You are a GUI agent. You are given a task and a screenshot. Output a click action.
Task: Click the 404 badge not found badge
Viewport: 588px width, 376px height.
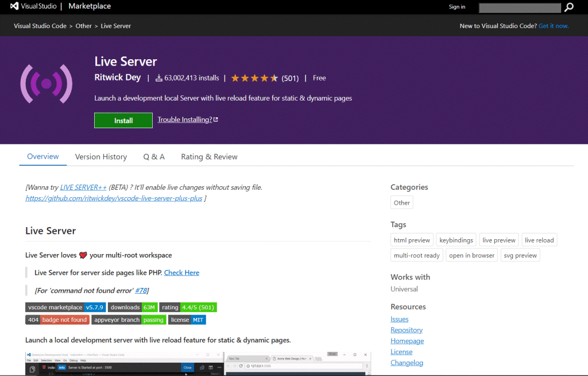tap(57, 320)
